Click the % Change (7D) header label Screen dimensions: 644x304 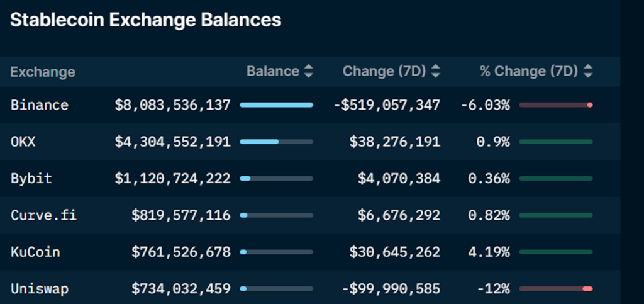coord(528,72)
